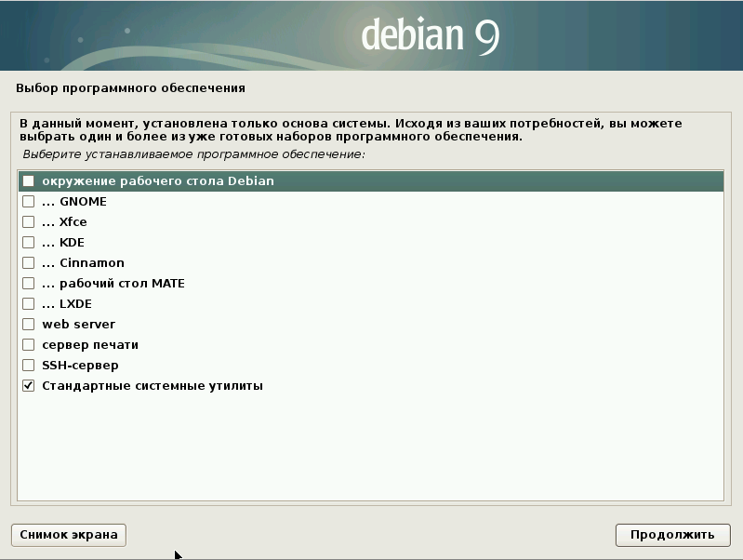Image resolution: width=743 pixels, height=560 pixels.
Task: Select the KDE checkbox
Action: tap(29, 242)
